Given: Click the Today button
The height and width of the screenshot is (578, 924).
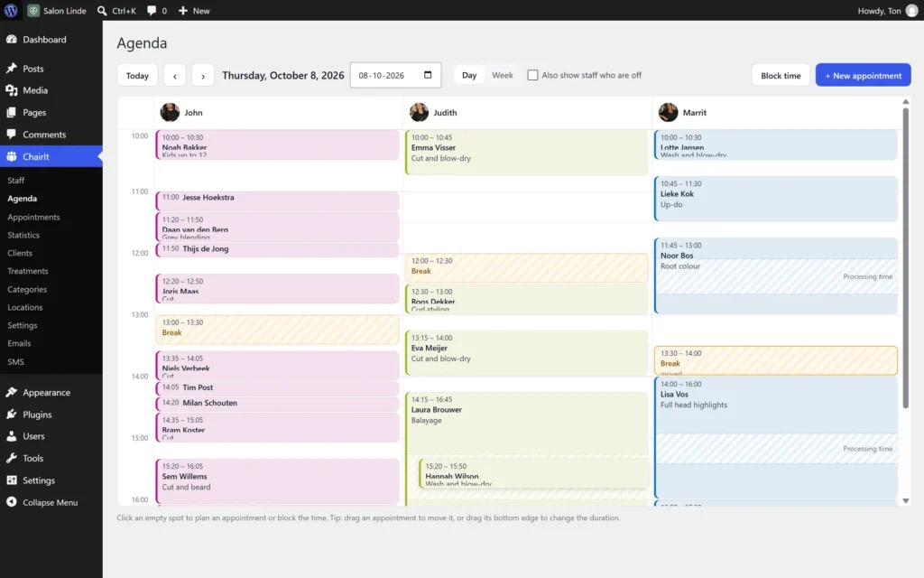Looking at the screenshot, I should point(137,76).
